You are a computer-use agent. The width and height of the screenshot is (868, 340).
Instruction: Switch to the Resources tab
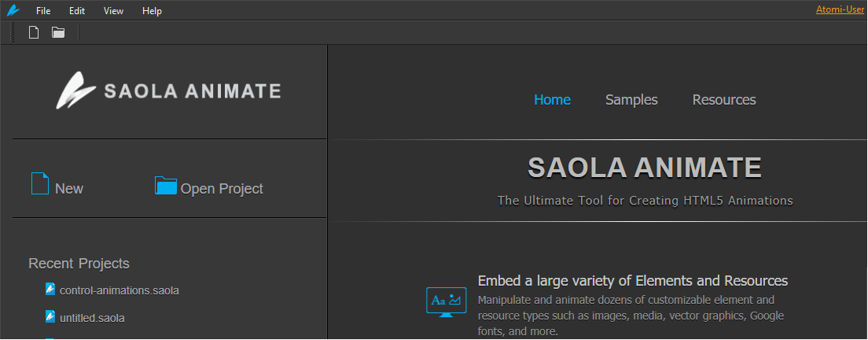pyautogui.click(x=724, y=100)
